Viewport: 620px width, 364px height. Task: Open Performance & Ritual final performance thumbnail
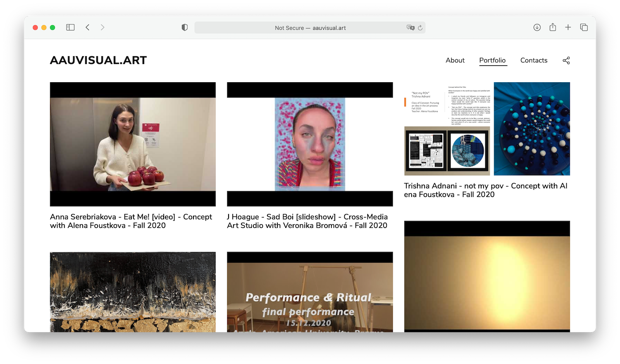[x=310, y=292]
